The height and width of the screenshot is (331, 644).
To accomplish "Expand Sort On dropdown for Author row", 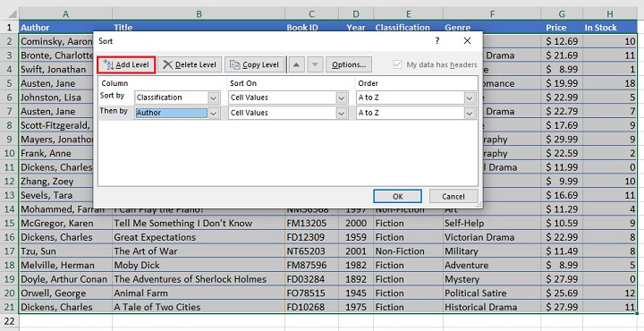I will (342, 113).
